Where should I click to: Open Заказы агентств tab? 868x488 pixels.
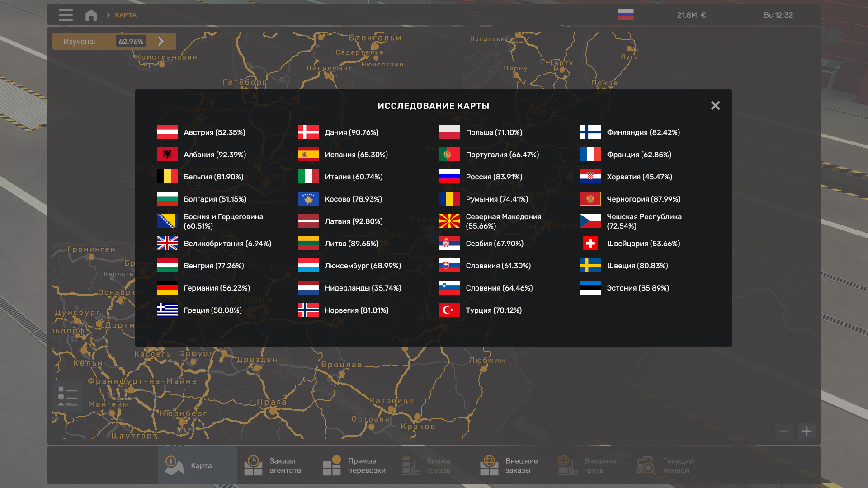tap(273, 465)
